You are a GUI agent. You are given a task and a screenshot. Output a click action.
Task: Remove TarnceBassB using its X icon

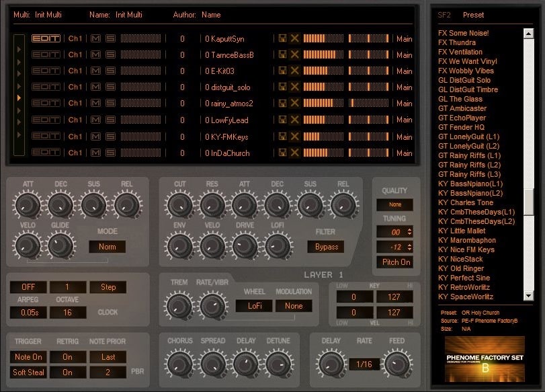[x=294, y=54]
